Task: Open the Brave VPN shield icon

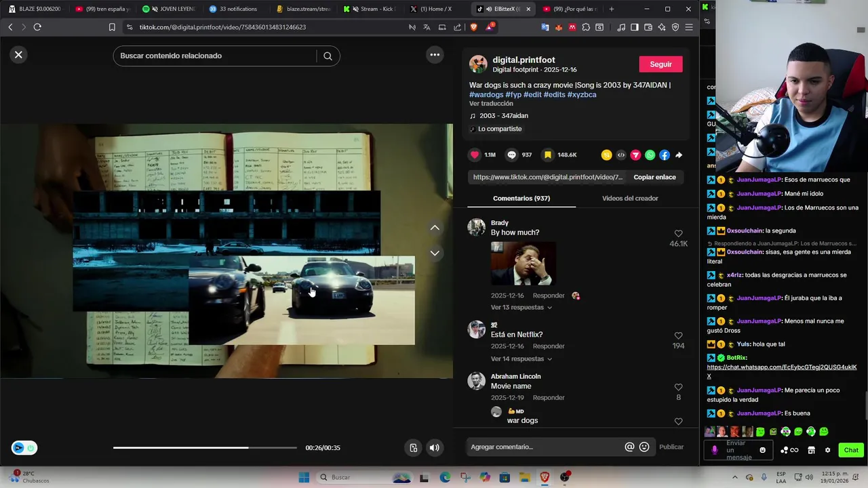Action: [675, 27]
